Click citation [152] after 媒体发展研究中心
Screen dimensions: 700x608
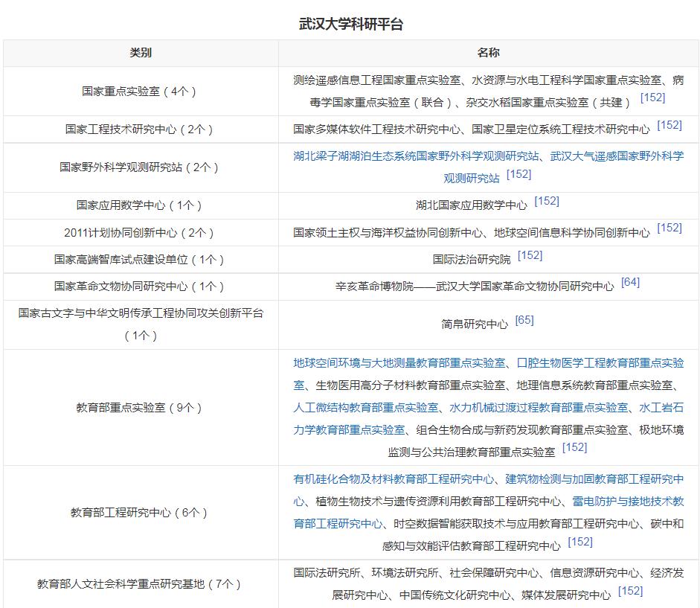[630, 591]
